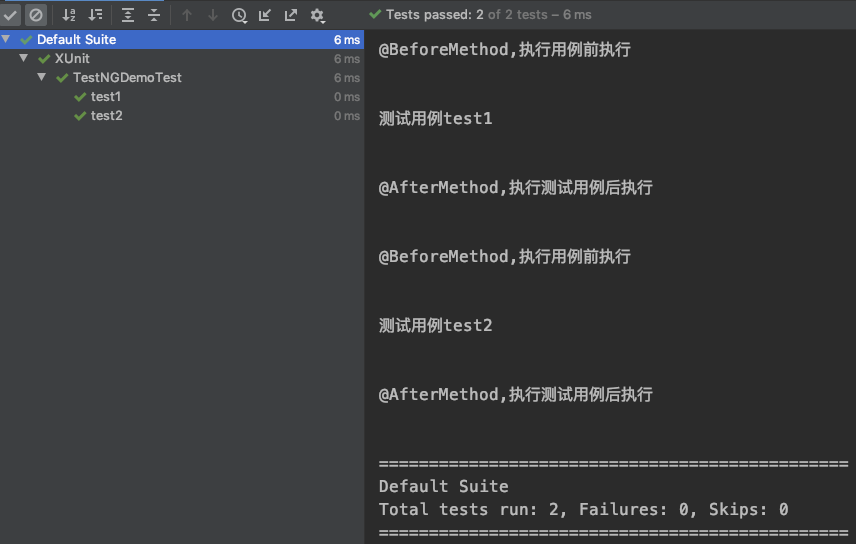Click the first @BeforeMethod output line
The image size is (856, 544).
point(505,50)
